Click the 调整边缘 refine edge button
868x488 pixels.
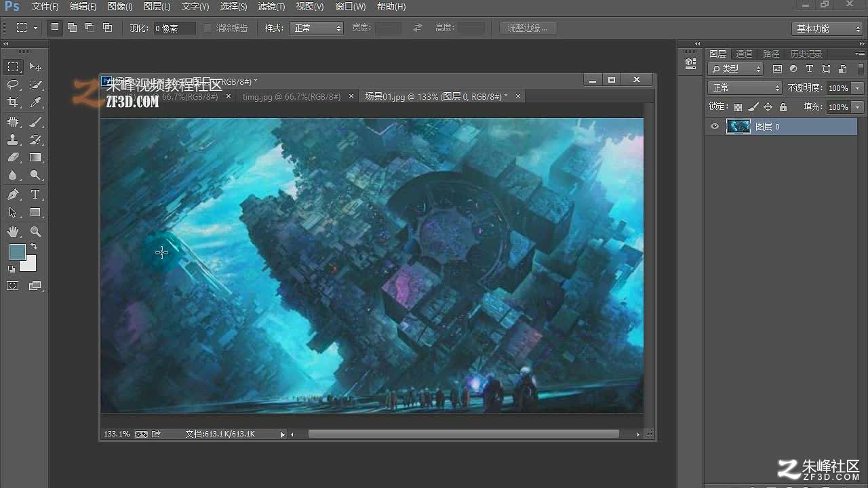[528, 28]
